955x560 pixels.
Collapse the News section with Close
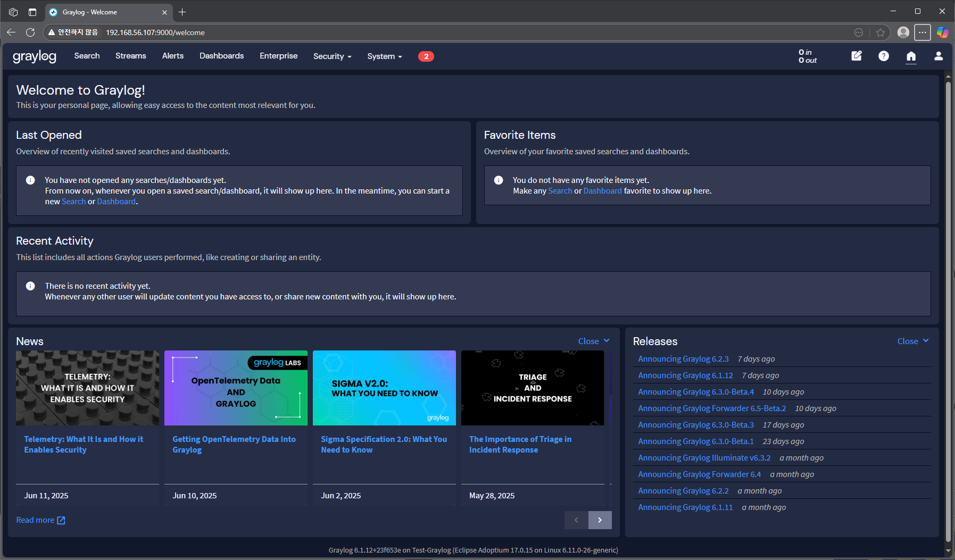coord(594,341)
